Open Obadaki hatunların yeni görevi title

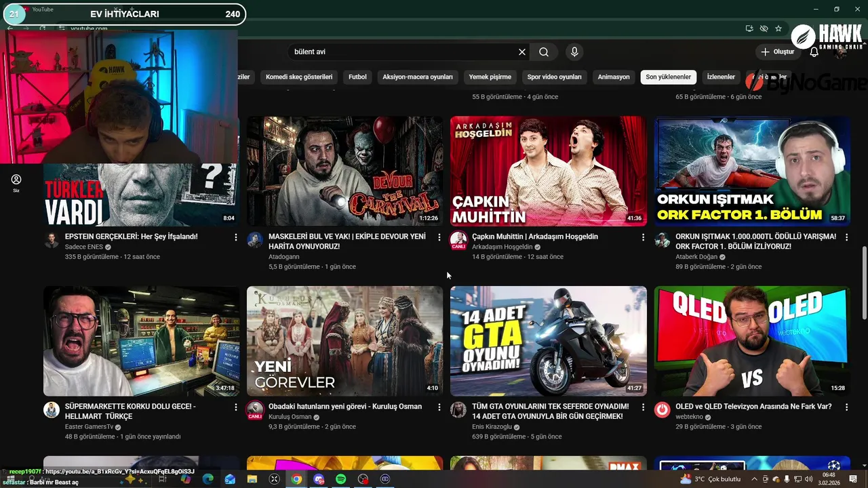345,407
